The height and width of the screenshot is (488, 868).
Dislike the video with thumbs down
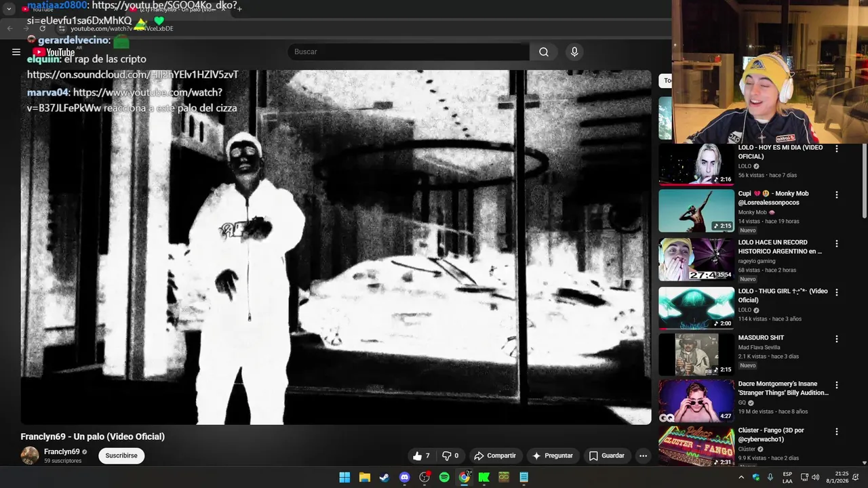(x=450, y=456)
